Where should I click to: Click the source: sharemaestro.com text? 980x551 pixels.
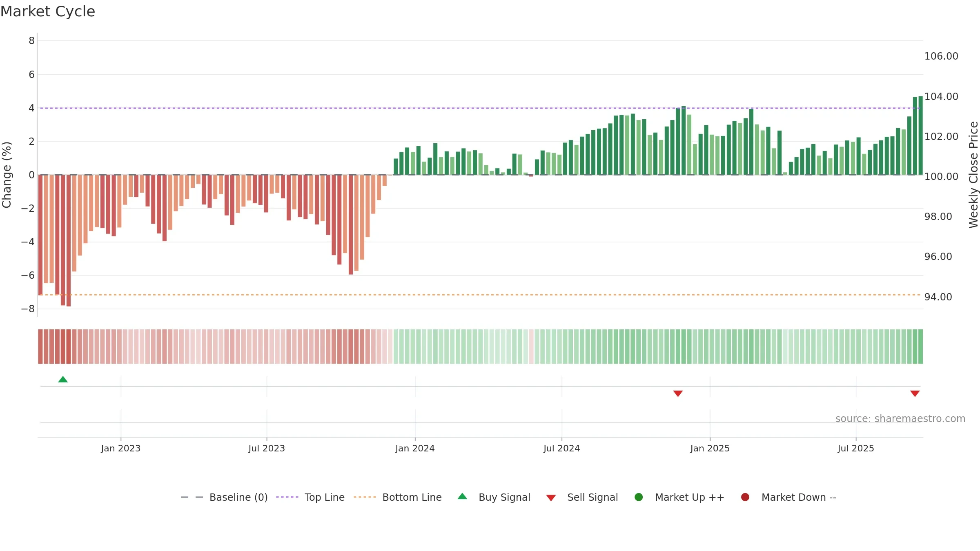pos(900,419)
